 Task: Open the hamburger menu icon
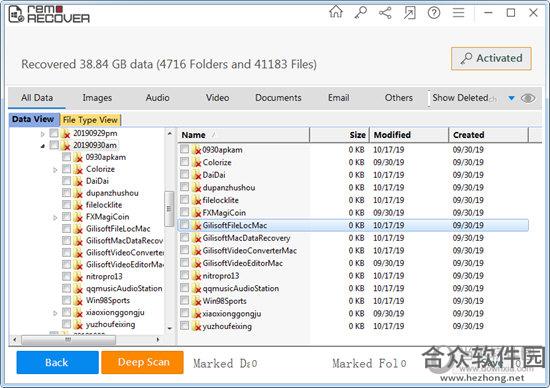pos(458,13)
